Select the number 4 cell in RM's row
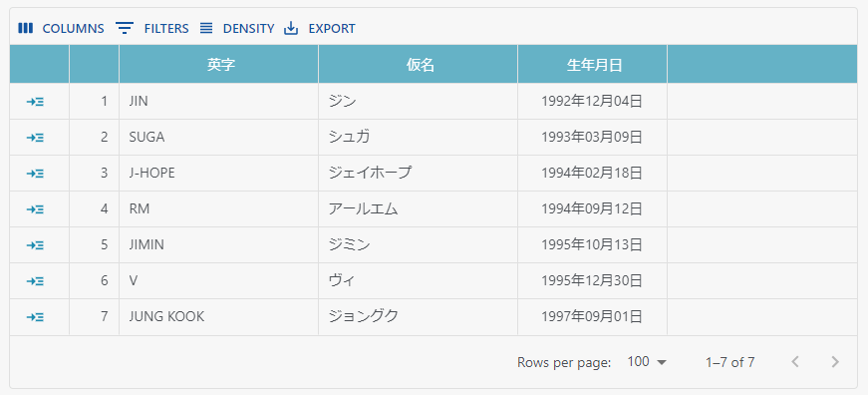The height and width of the screenshot is (395, 868). pyautogui.click(x=94, y=209)
